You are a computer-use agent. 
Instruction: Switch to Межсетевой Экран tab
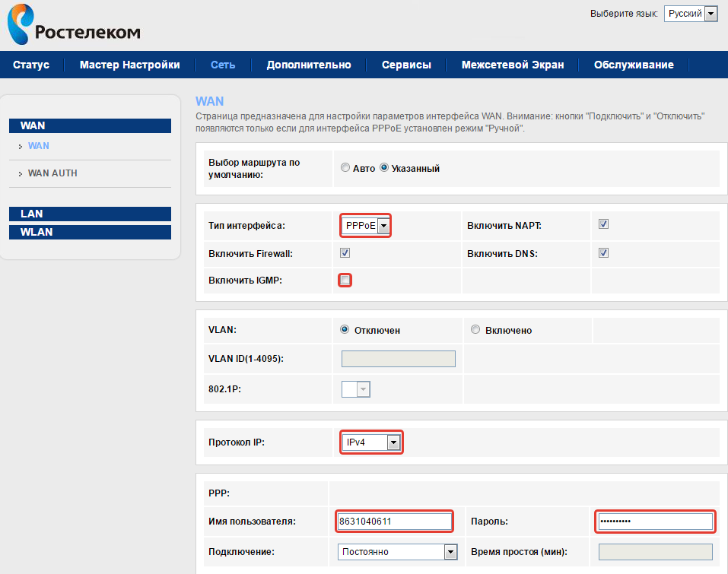pos(512,65)
